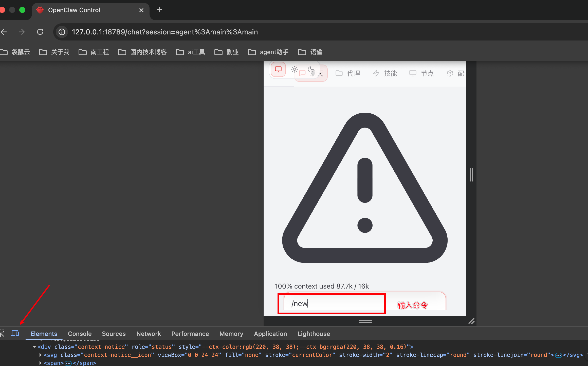Close the OpenClaw Control tab
This screenshot has width=588, height=366.
(141, 10)
